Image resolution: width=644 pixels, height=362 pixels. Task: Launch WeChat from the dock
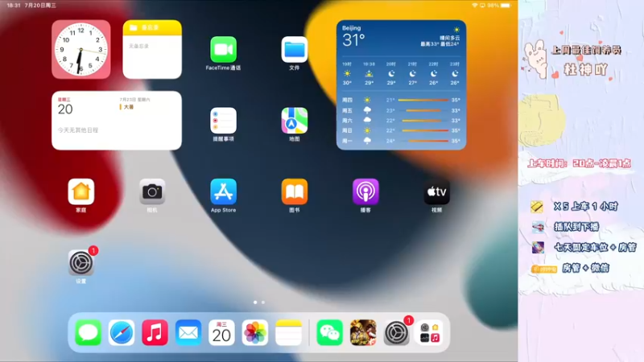click(x=329, y=332)
